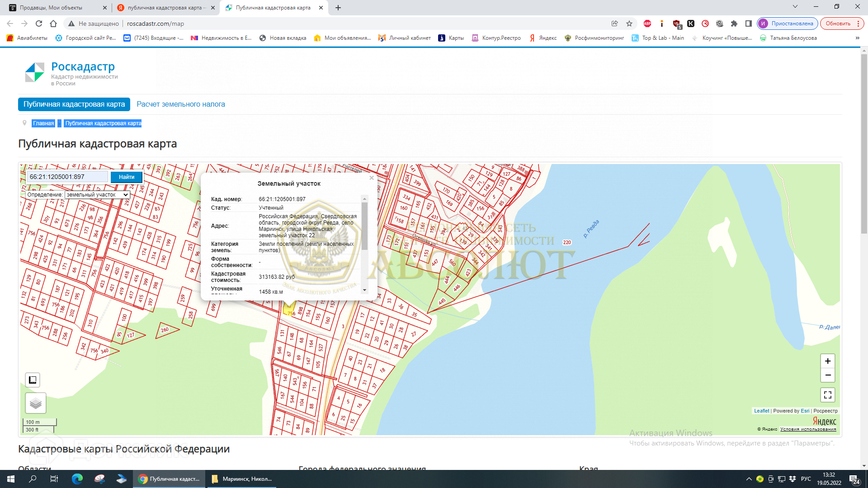Click the Обновить browser update button
The height and width of the screenshot is (488, 868).
838,23
